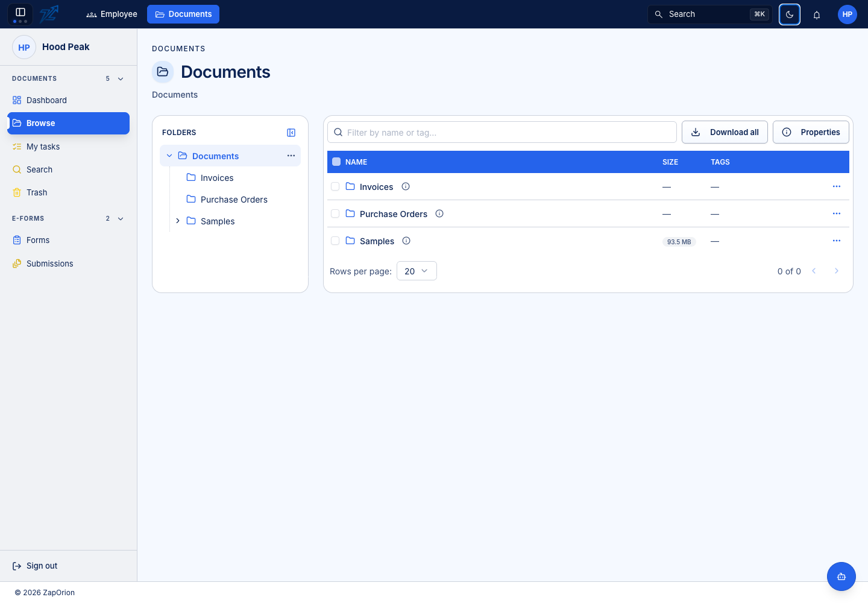Open Submissions in the sidebar

coord(68,264)
